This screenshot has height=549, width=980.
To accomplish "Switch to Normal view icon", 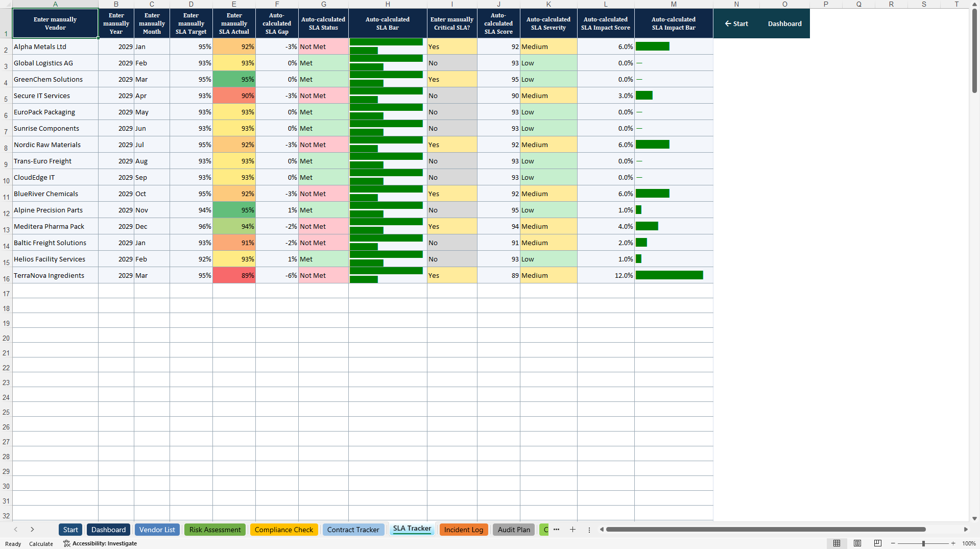I will (836, 543).
